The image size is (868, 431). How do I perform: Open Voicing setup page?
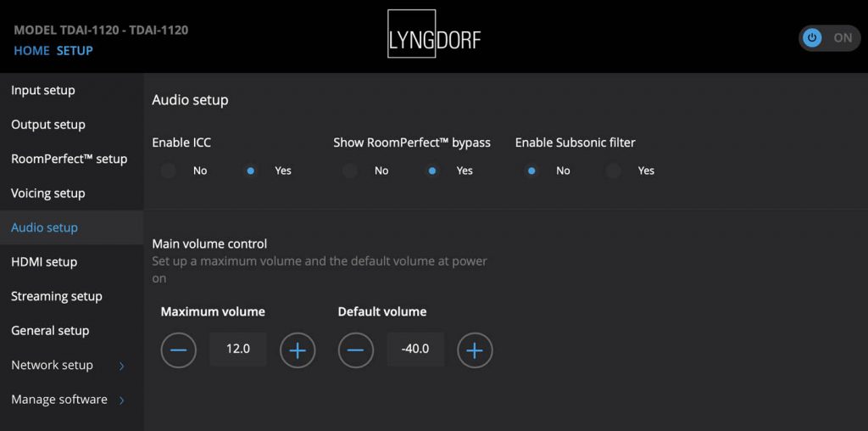click(71, 193)
